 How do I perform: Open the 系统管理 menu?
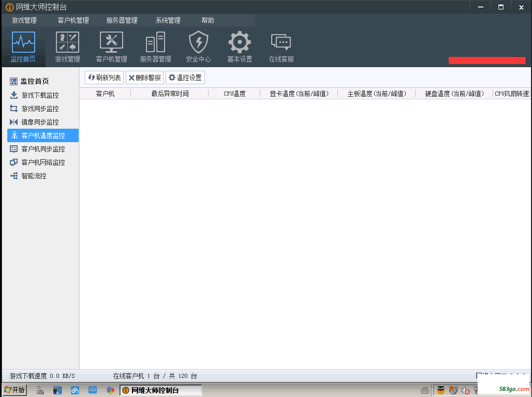168,20
